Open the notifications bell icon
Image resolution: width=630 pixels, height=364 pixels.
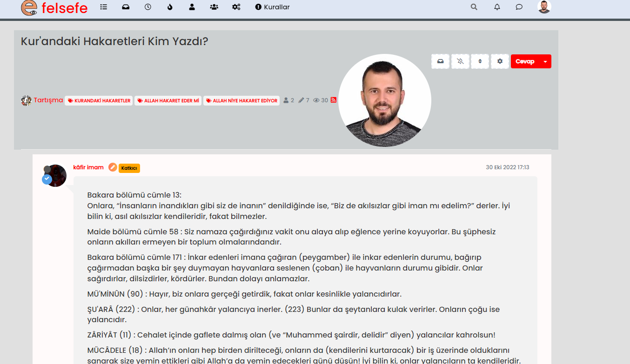coord(497,7)
